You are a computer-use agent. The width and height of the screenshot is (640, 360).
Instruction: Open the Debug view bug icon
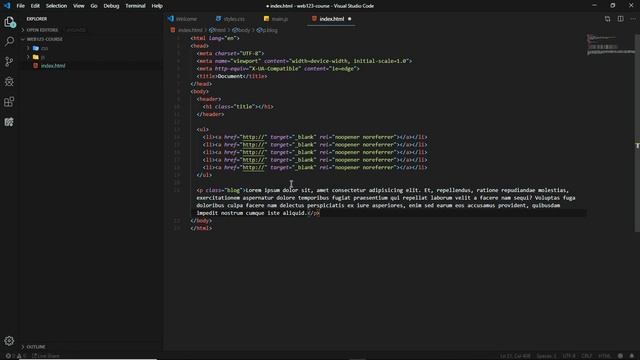coord(9,82)
